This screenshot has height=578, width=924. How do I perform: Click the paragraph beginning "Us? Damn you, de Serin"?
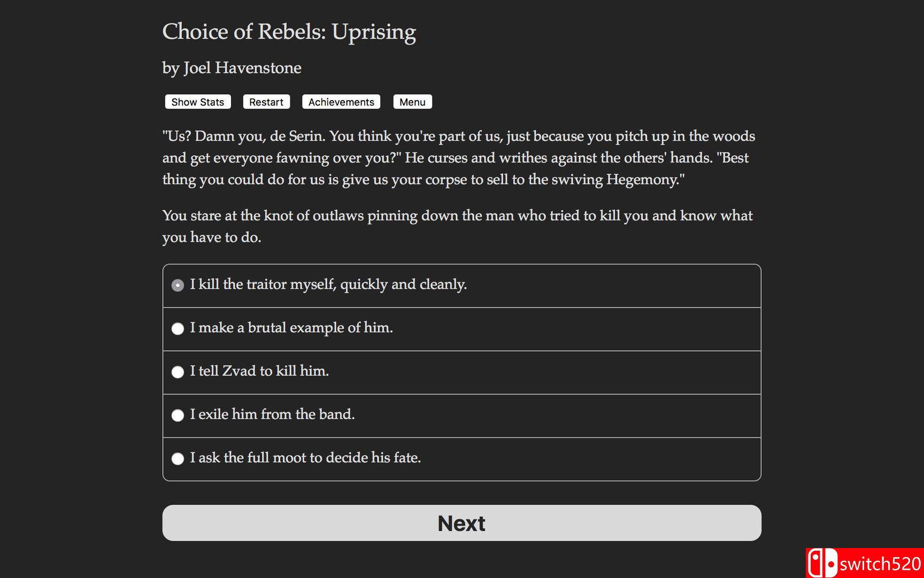click(x=458, y=157)
